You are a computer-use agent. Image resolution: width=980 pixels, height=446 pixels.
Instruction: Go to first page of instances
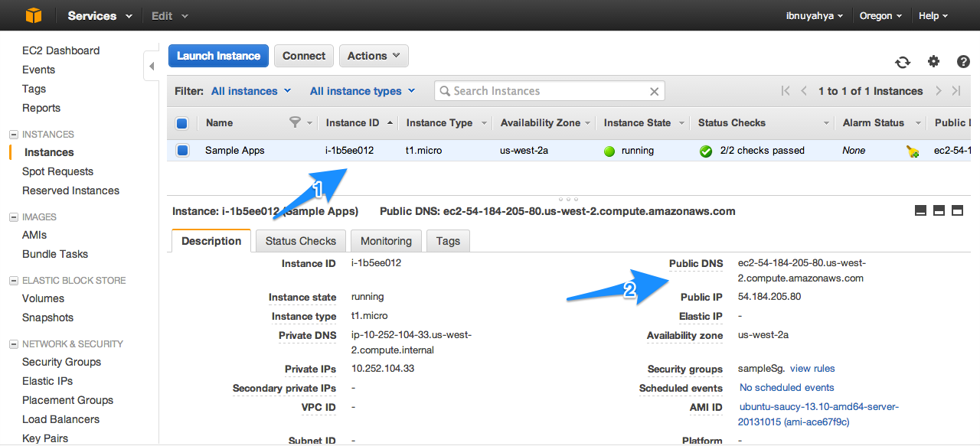click(x=786, y=91)
